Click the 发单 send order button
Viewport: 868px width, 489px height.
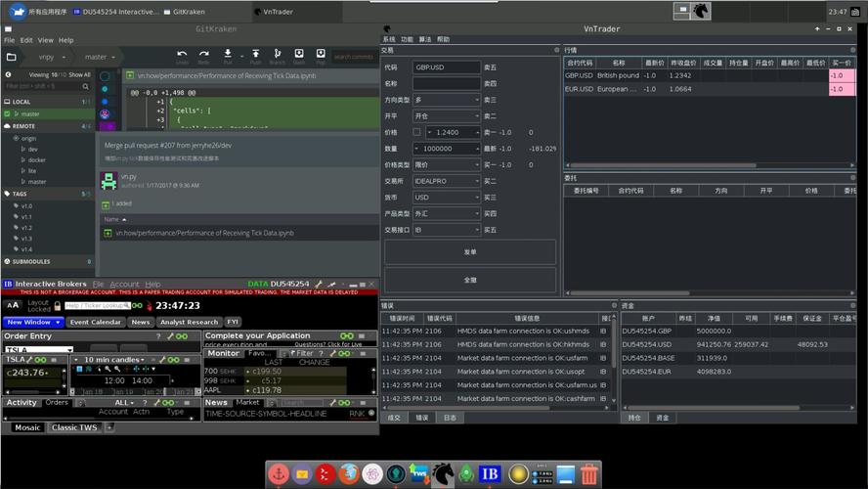coord(470,252)
